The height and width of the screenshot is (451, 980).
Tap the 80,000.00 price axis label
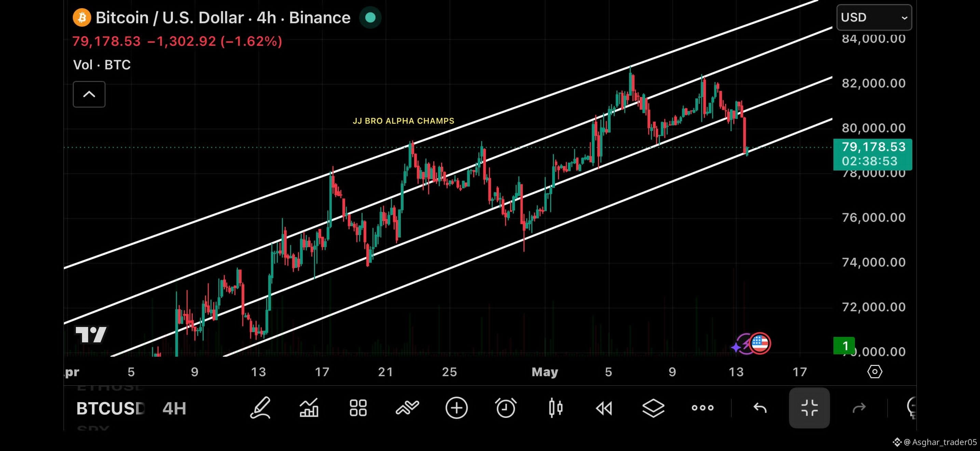coord(873,128)
